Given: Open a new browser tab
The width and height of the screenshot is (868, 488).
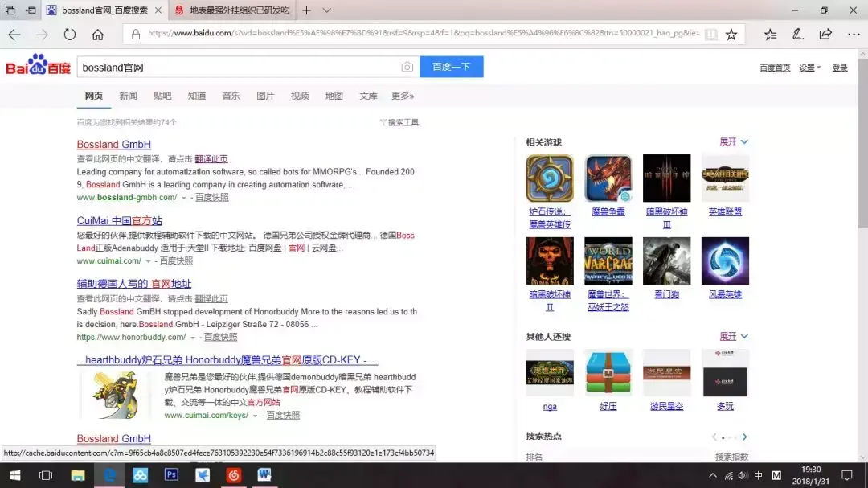Looking at the screenshot, I should pos(307,10).
